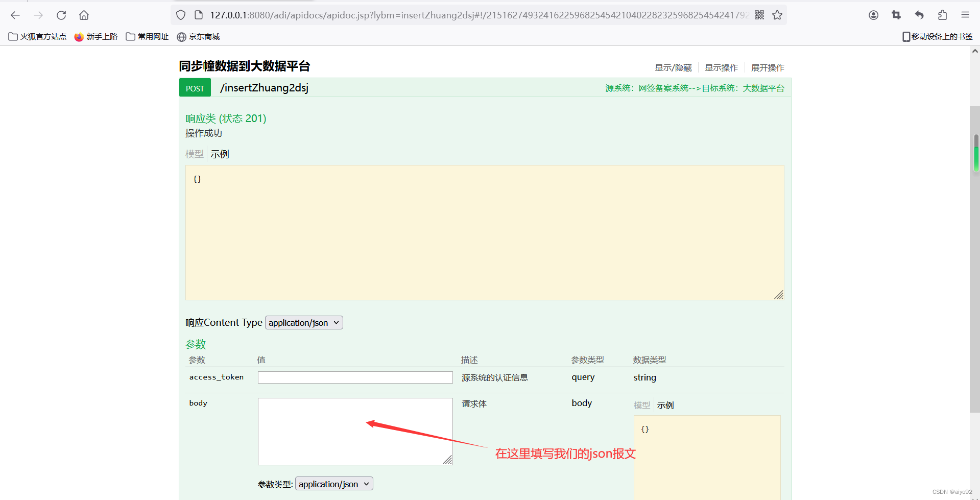Open the 火狐官方站点 bookmark folder
The width and height of the screenshot is (980, 500).
click(38, 37)
